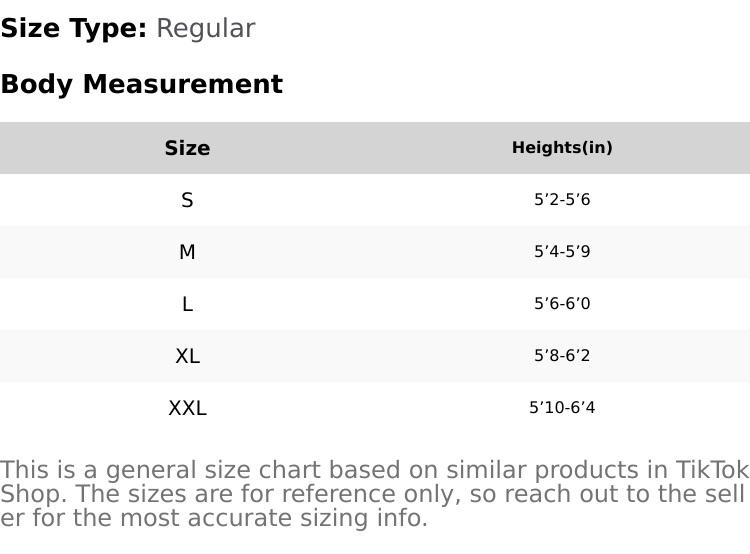750x554 pixels.
Task: Click the 5'10-6'4 height value
Action: 562,409
